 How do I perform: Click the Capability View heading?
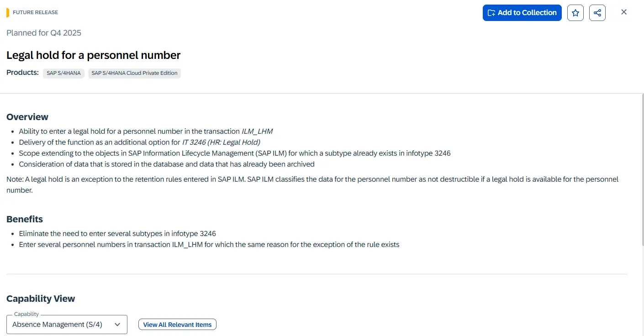(x=41, y=299)
